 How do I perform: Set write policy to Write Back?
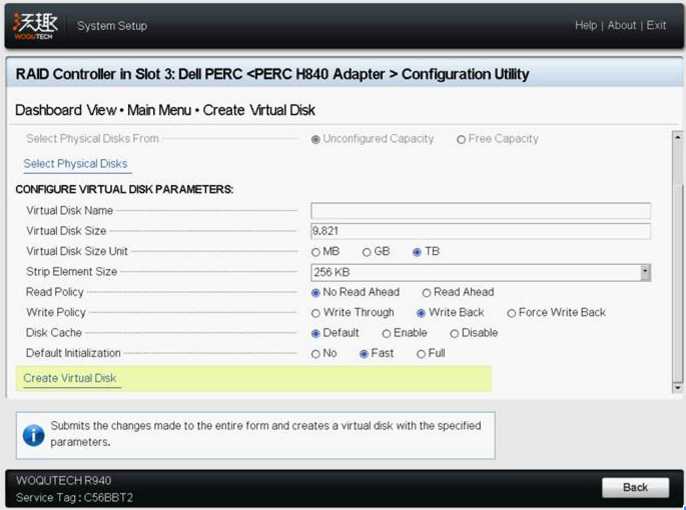421,313
